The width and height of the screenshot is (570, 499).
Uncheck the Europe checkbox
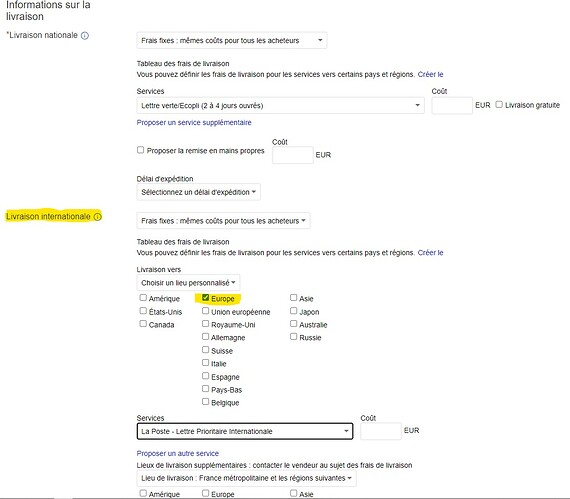tap(205, 298)
